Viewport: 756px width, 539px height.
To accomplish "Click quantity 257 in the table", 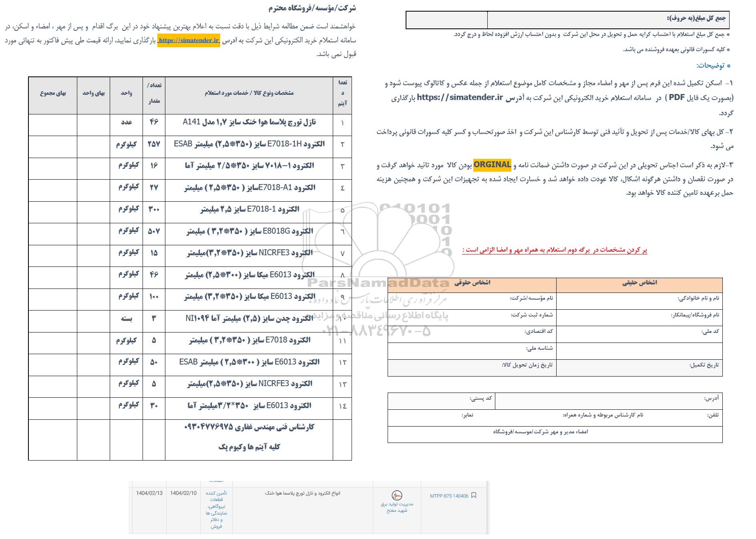I will [154, 144].
